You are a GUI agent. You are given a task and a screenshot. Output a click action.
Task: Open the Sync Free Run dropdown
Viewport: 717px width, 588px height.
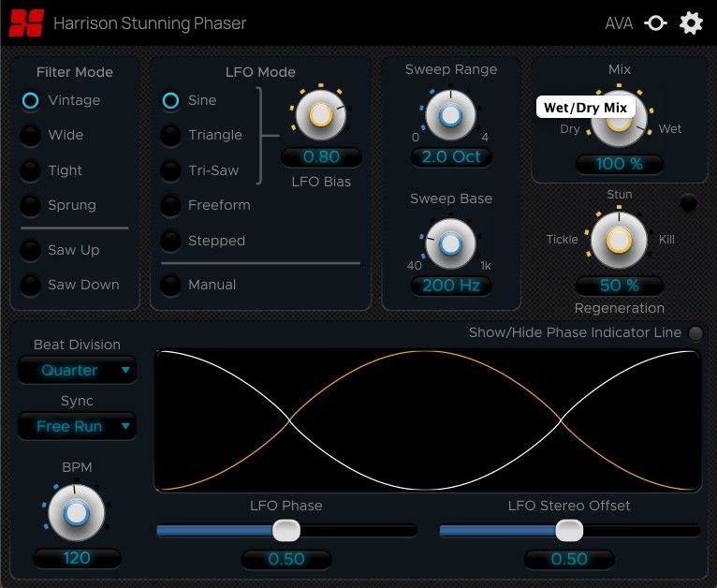(x=77, y=426)
